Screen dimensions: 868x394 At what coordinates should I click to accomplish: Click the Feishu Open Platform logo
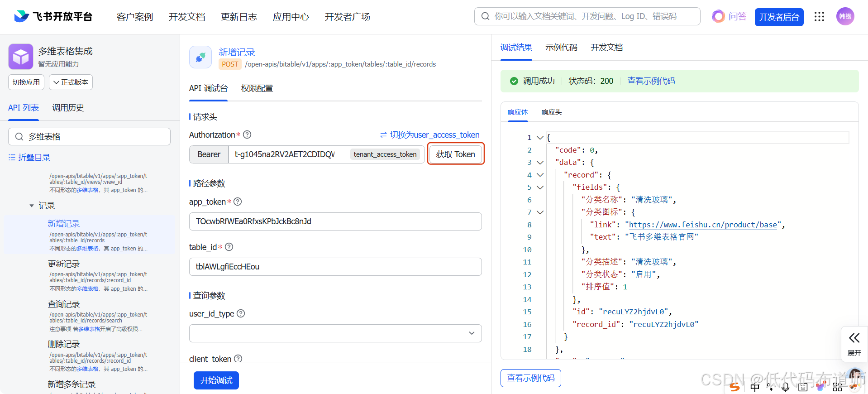(53, 17)
